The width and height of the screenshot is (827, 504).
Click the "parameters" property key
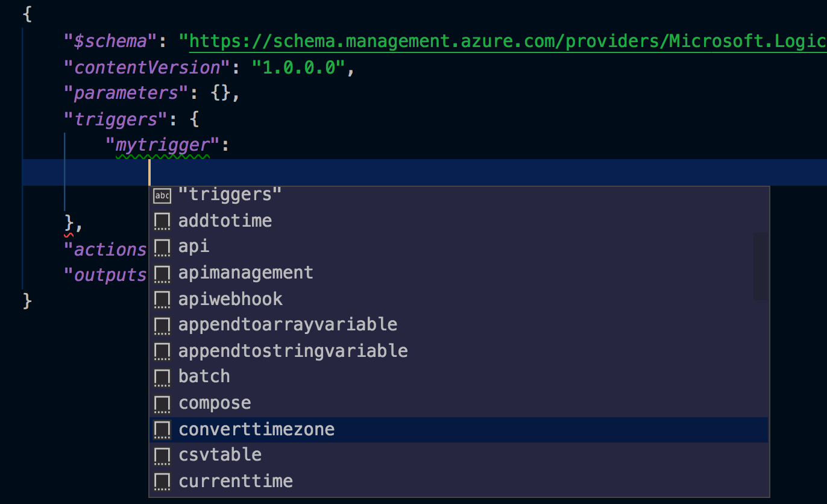click(x=125, y=92)
